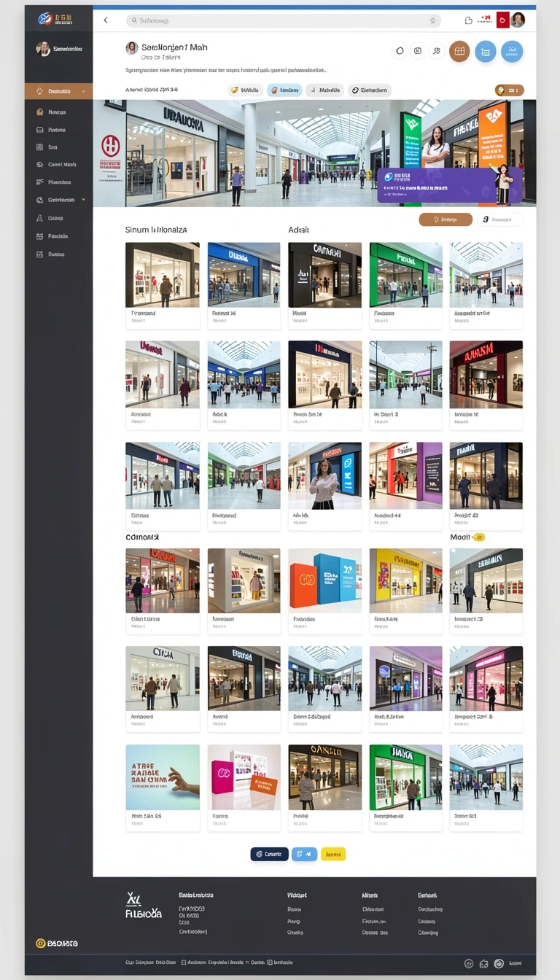This screenshot has height=980, width=560.
Task: Click the rightmost light-blue round header button
Action: click(512, 51)
